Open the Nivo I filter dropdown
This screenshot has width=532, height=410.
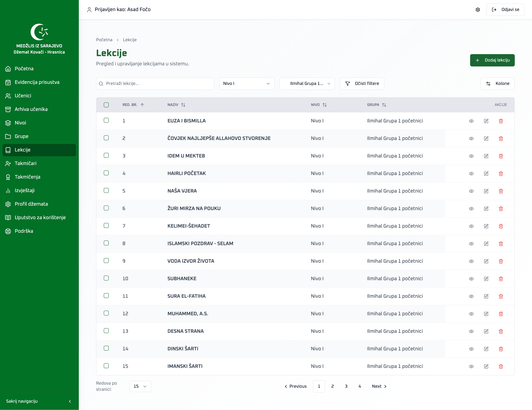pos(246,84)
